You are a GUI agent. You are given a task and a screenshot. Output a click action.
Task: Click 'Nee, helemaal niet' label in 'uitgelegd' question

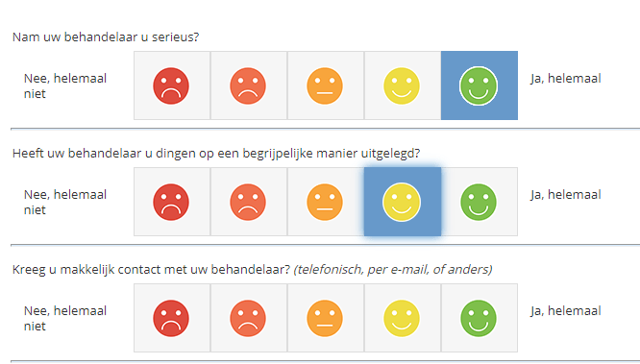tap(65, 202)
